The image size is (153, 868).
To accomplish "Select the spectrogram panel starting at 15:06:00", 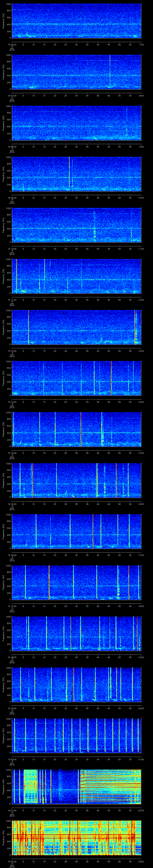I will click(77, 21).
